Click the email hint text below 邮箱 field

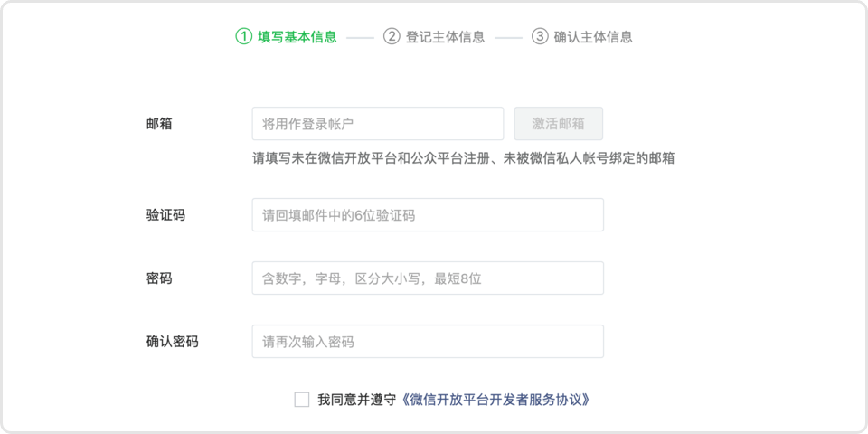463,159
